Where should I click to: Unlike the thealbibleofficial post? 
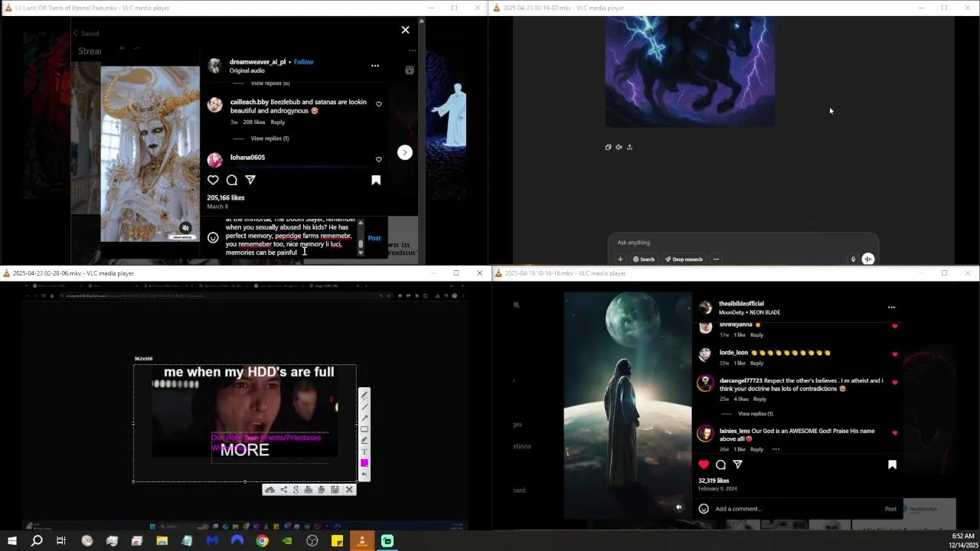[x=704, y=465]
